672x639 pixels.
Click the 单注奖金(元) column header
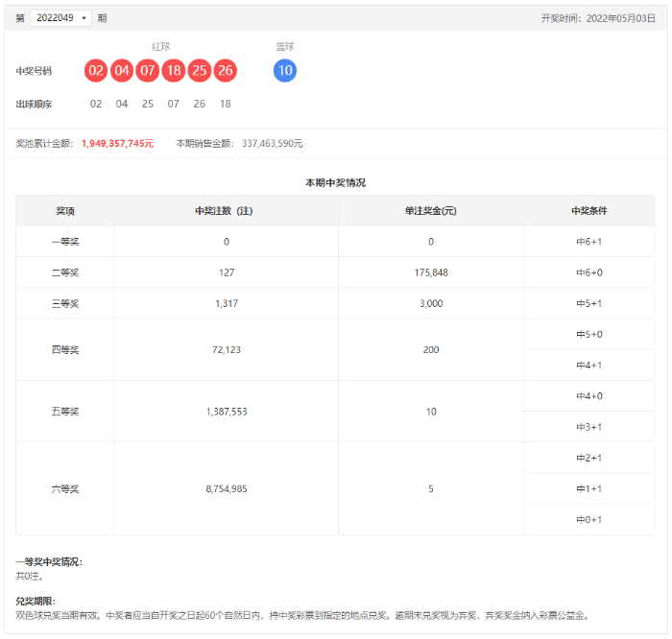(430, 211)
